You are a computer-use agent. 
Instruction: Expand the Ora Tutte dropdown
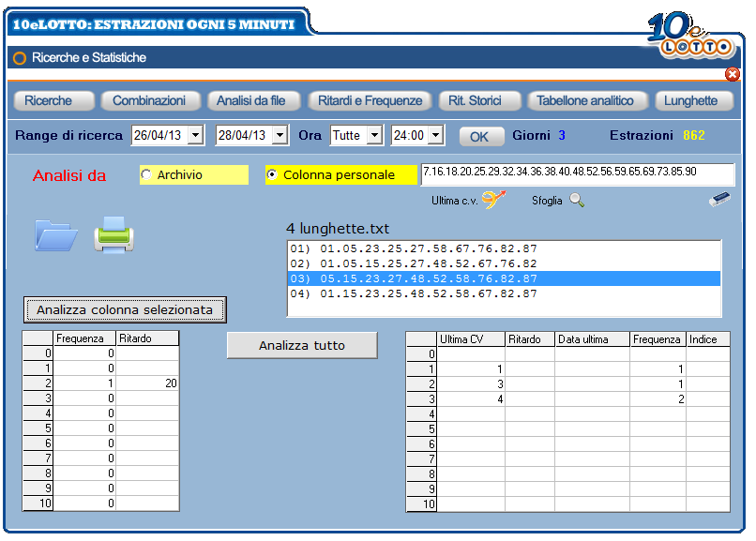tap(374, 135)
